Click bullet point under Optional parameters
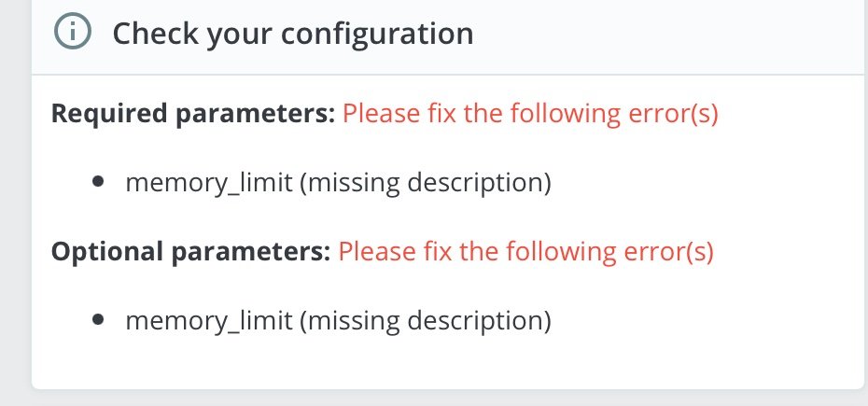Screen dimensions: 868x406 pyautogui.click(x=99, y=319)
